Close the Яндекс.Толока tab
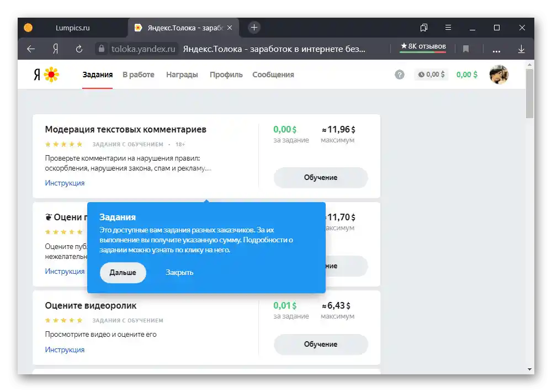Screen dimensions: 552x392 [230, 28]
